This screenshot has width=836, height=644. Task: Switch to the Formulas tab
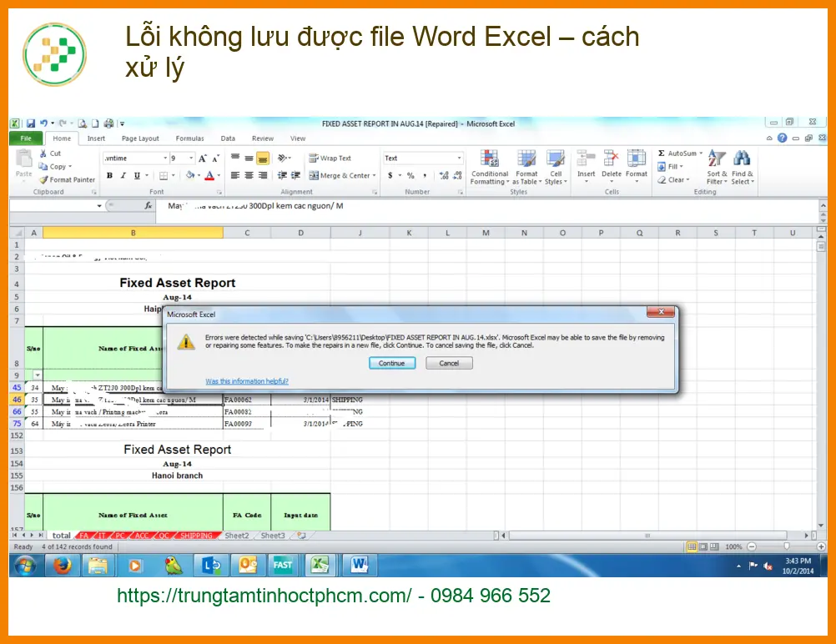coord(189,138)
